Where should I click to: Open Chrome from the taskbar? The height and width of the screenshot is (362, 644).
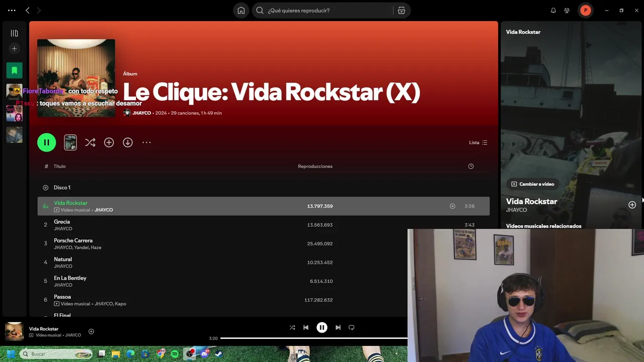tap(160, 354)
